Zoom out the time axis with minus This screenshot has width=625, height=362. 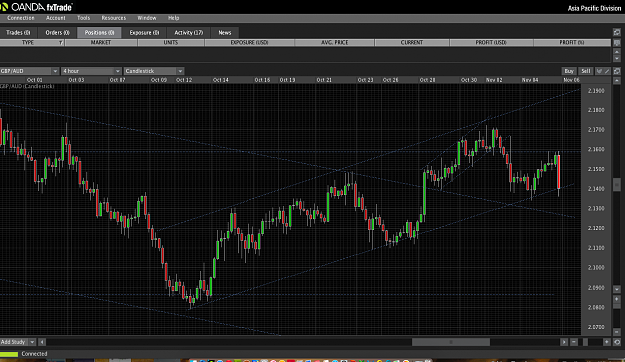574,342
